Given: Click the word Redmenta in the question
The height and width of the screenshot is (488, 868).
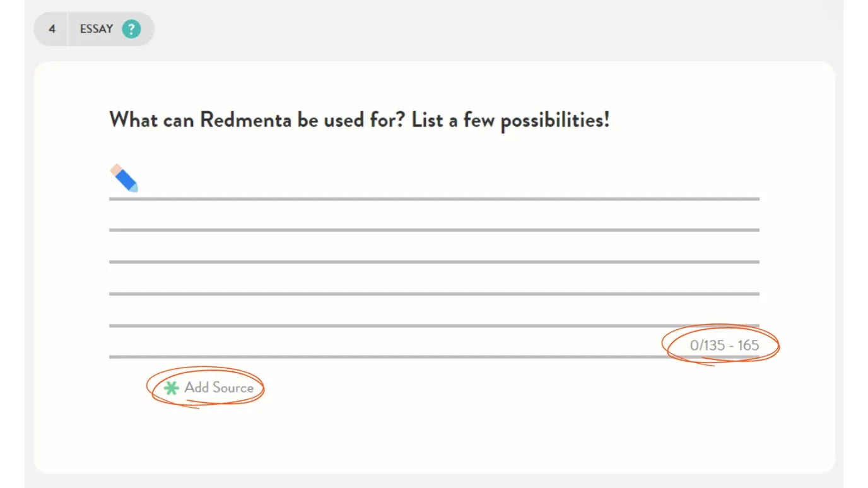Looking at the screenshot, I should pyautogui.click(x=246, y=119).
